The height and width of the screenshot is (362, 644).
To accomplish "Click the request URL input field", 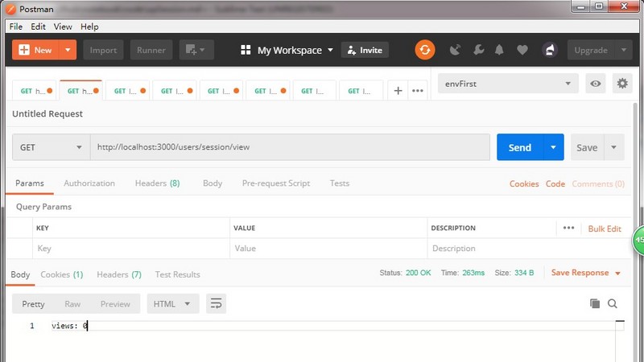I will point(290,147).
